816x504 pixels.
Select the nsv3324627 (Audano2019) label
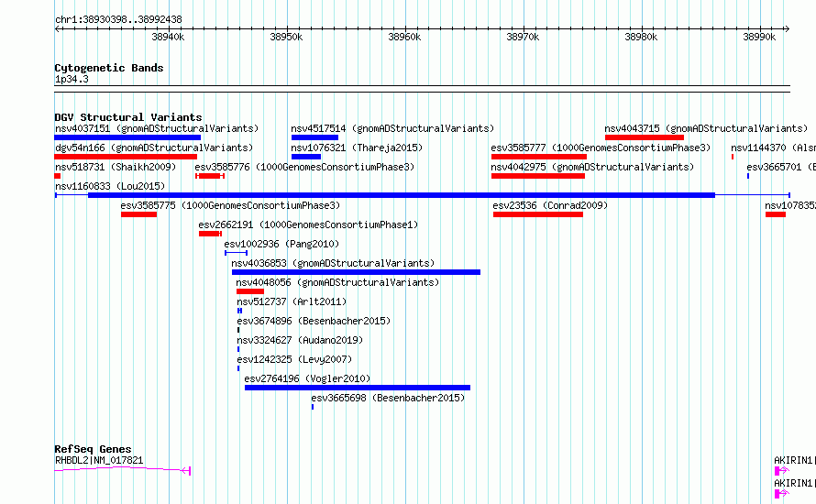[300, 340]
